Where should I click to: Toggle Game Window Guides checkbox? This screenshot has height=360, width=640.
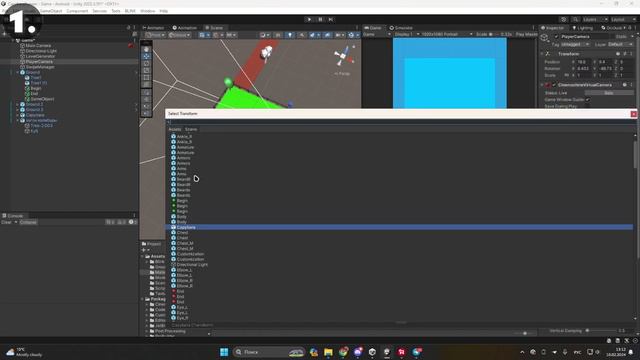[588, 100]
